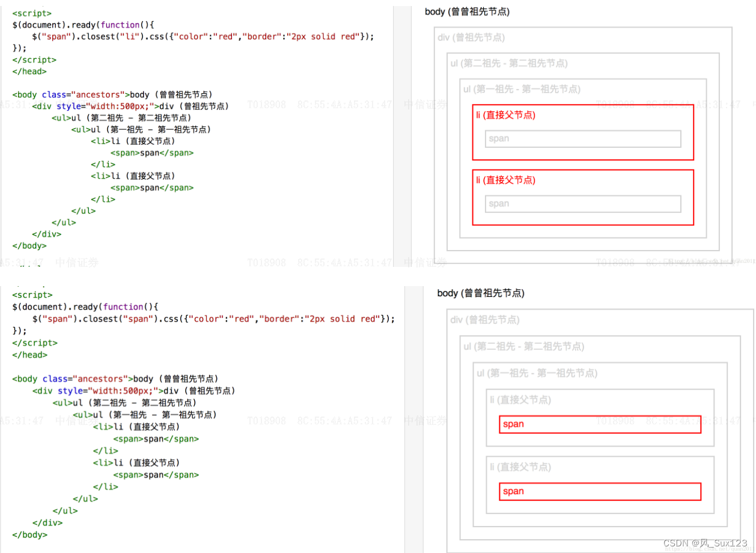Click the opening <script> tag in lower code
This screenshot has width=756, height=553.
click(x=32, y=295)
